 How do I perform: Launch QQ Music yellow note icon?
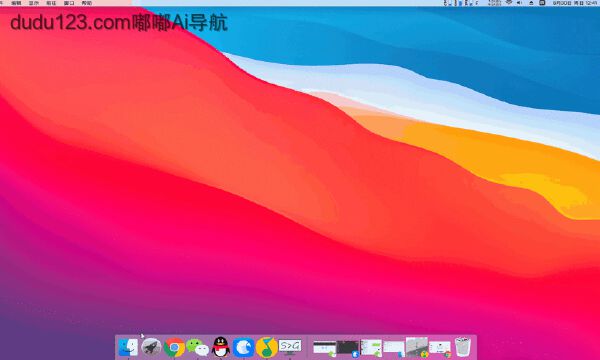click(x=267, y=347)
